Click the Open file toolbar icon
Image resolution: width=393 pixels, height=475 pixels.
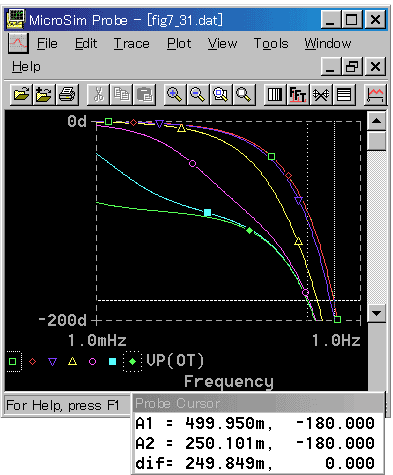21,95
